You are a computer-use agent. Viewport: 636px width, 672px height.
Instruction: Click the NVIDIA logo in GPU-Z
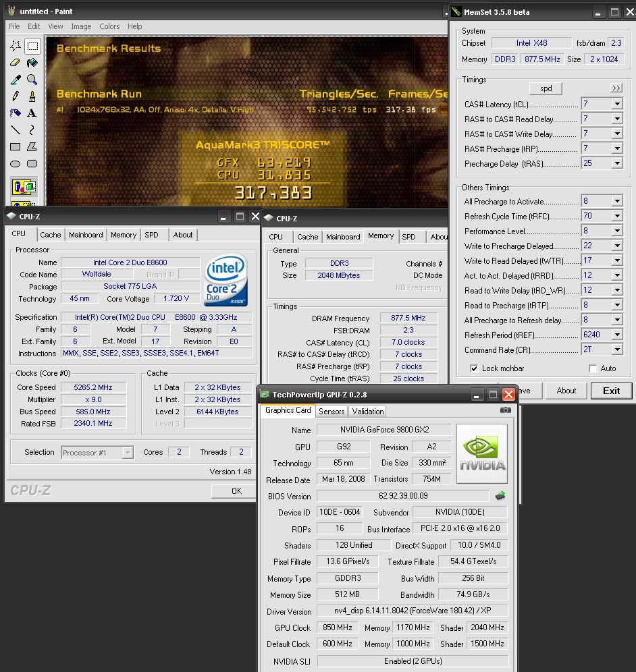click(x=482, y=453)
